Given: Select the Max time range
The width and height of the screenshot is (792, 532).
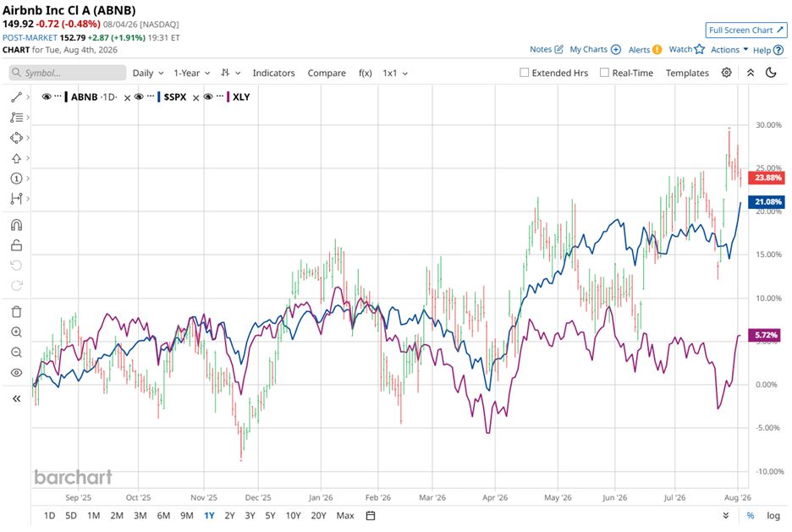Looking at the screenshot, I should pos(345,515).
